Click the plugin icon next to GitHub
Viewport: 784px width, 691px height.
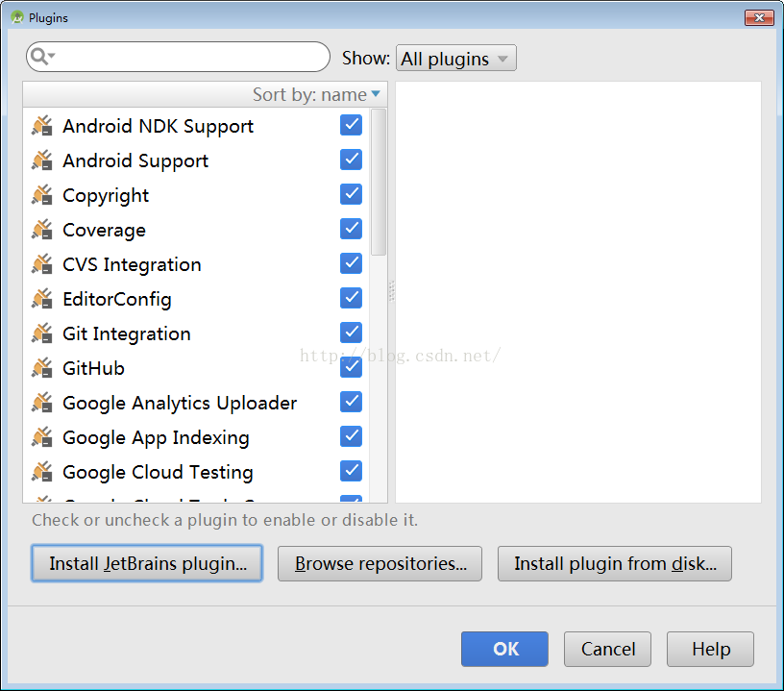[41, 368]
